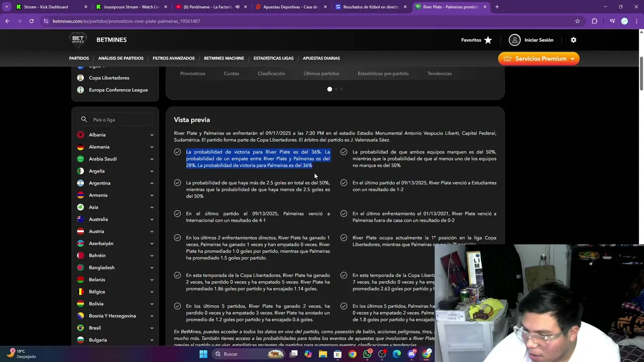Image resolution: width=644 pixels, height=362 pixels.
Task: Open OBS Studio from the taskbar
Action: click(382, 354)
